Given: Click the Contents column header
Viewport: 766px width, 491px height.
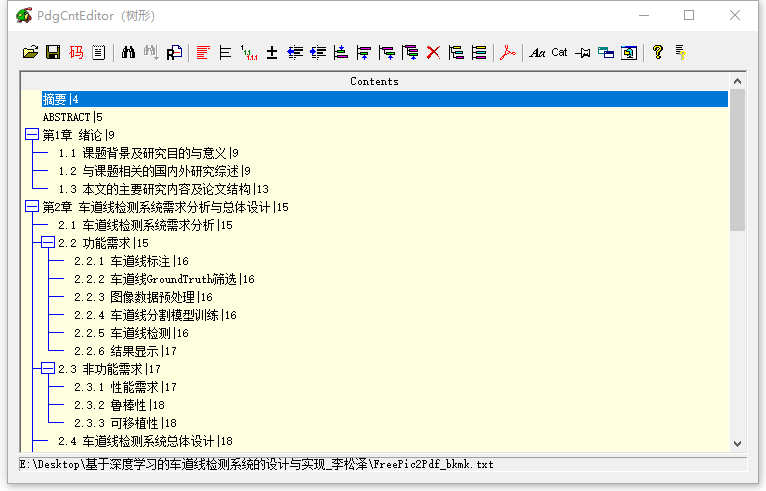Looking at the screenshot, I should click(x=374, y=81).
